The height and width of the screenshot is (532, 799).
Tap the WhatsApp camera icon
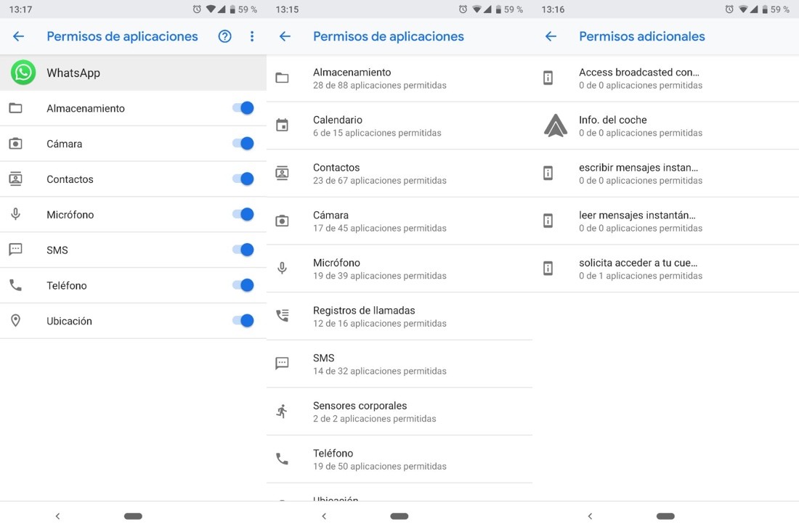16,144
